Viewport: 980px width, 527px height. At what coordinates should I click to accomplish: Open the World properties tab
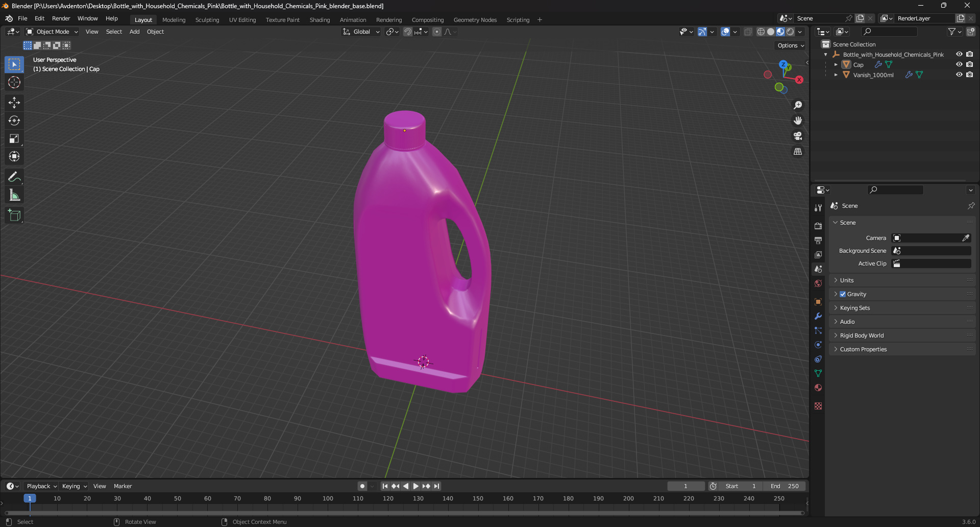point(818,283)
